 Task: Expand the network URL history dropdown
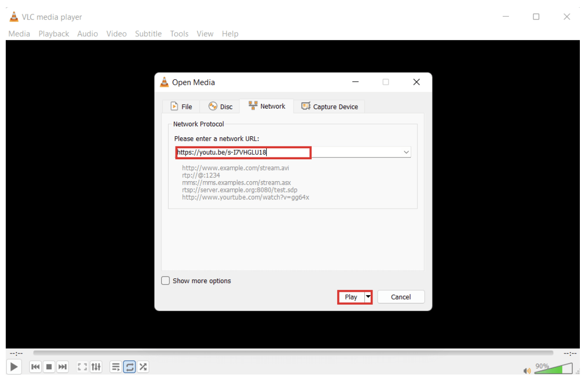(406, 153)
